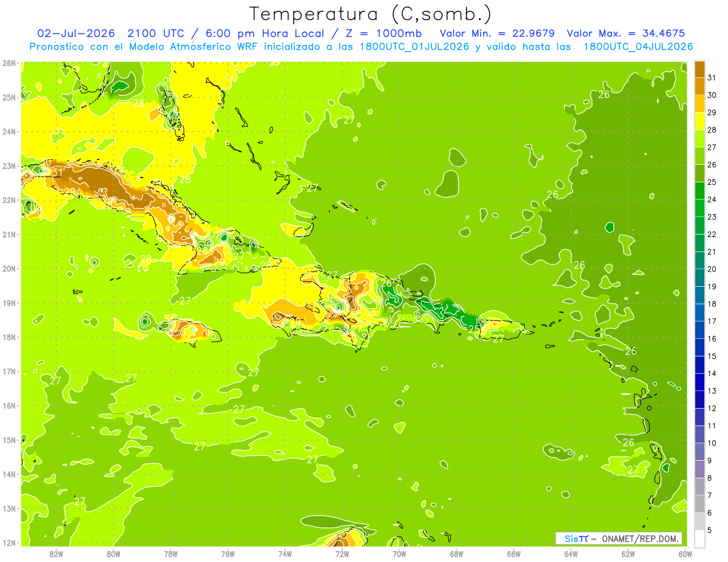Click the 20 label on the color legend
Screen dimensions: 728x562
click(712, 269)
